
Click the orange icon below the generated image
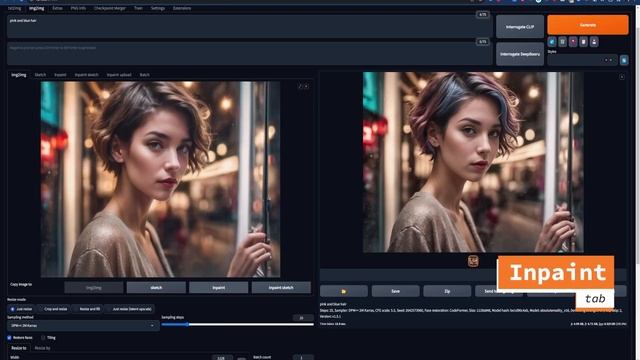(x=473, y=261)
